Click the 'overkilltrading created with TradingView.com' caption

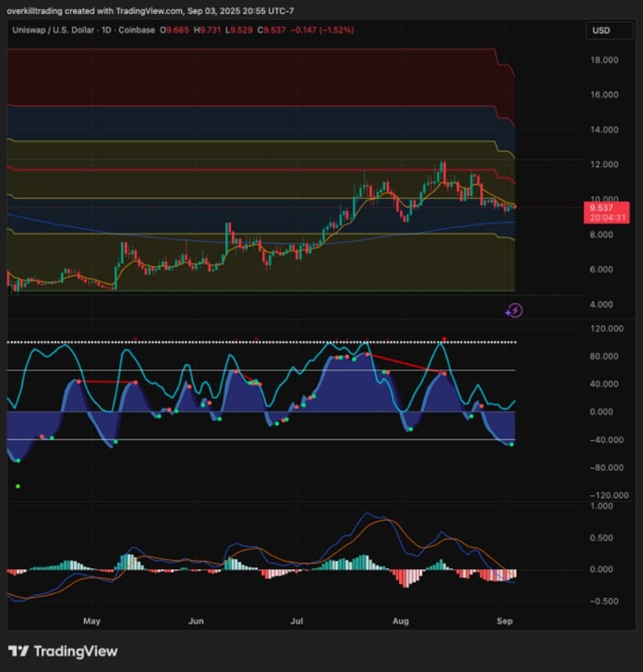click(x=95, y=11)
